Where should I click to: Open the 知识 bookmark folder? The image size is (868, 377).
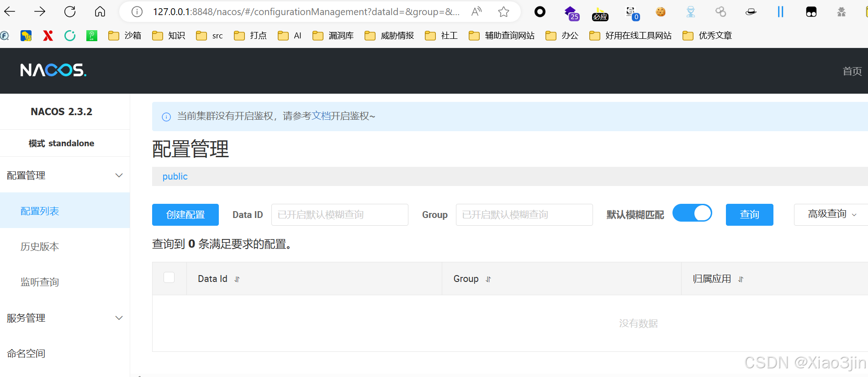click(x=169, y=36)
